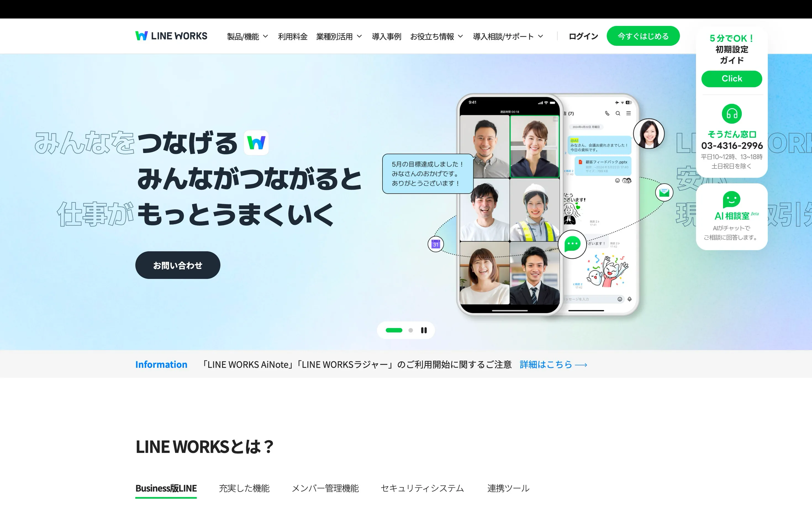The image size is (812, 528).
Task: Click the LINE WORKS app icon in headline
Action: point(256,142)
